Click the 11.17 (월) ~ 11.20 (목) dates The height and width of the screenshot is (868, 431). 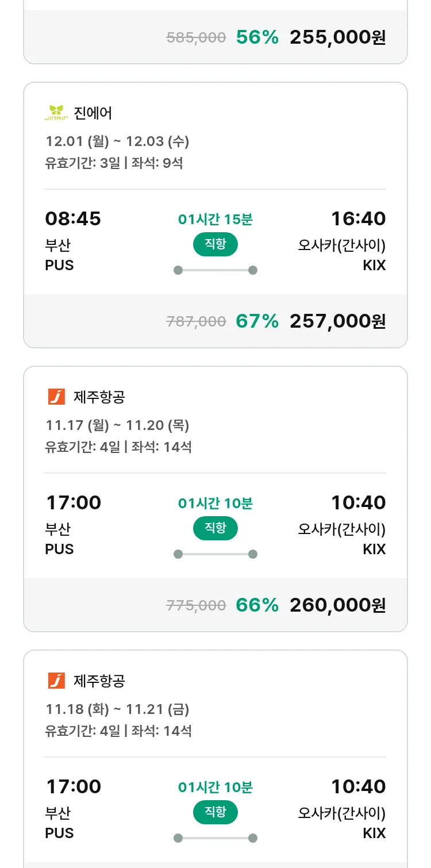coord(117,425)
